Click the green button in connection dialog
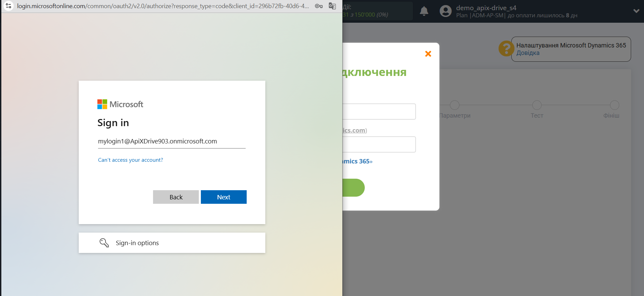The height and width of the screenshot is (296, 644). (354, 188)
